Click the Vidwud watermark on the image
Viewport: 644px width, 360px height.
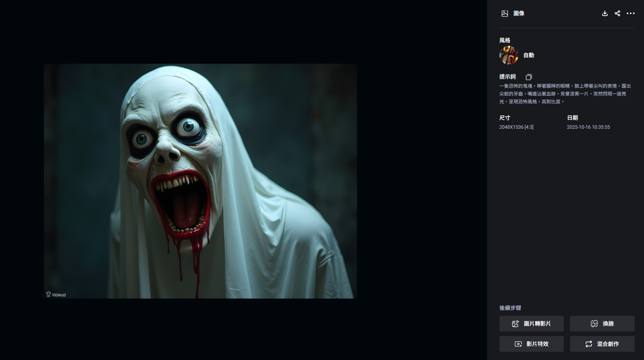click(56, 294)
